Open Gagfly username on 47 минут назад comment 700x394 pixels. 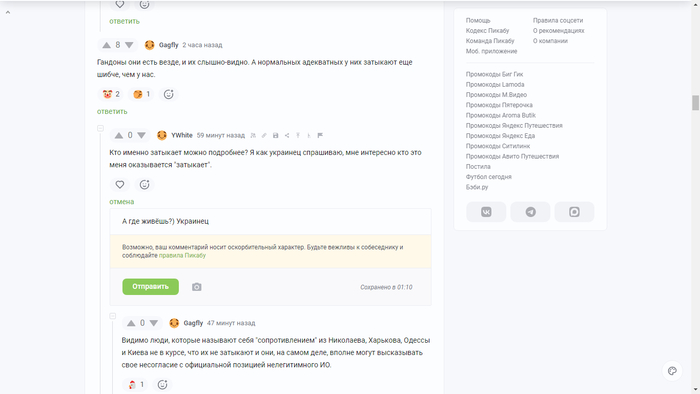pyautogui.click(x=193, y=323)
